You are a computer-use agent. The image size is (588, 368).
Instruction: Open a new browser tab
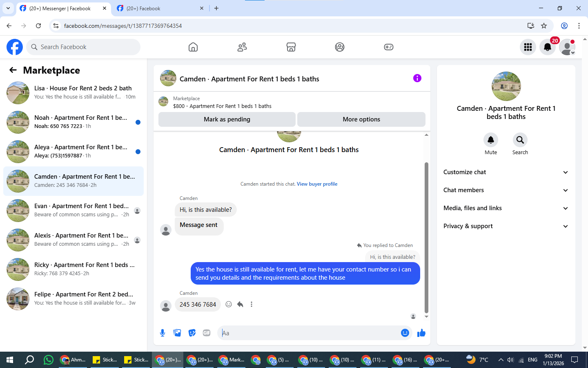(x=216, y=8)
